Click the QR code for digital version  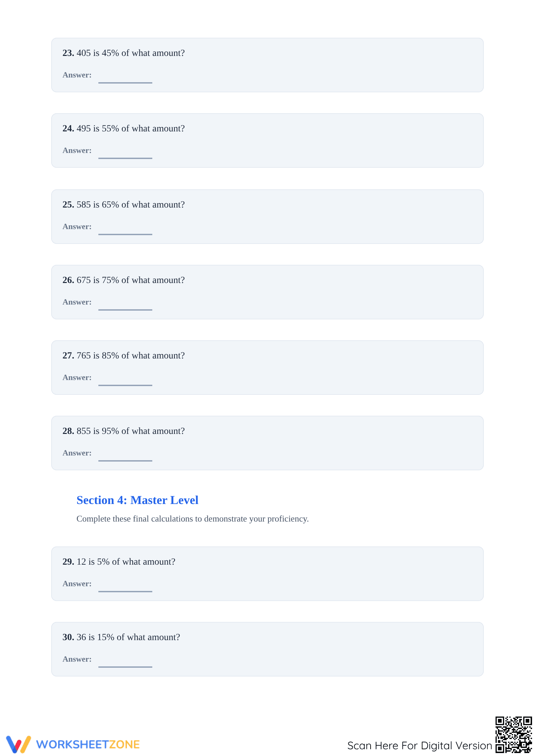(x=513, y=735)
